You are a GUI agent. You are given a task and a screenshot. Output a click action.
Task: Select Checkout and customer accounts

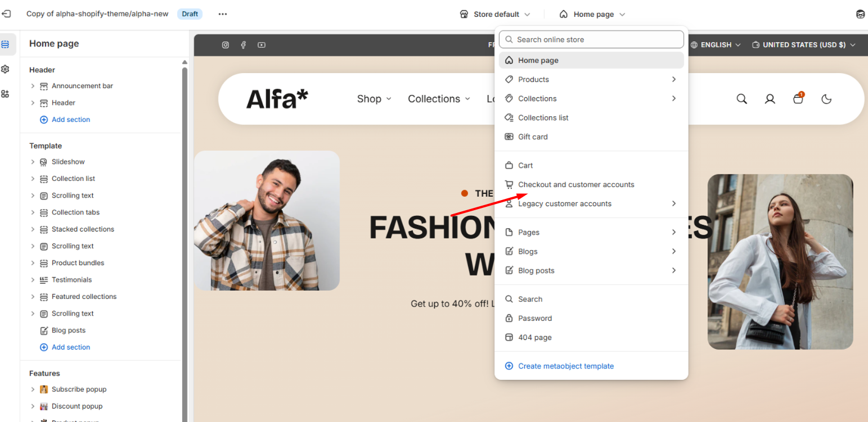591,184
